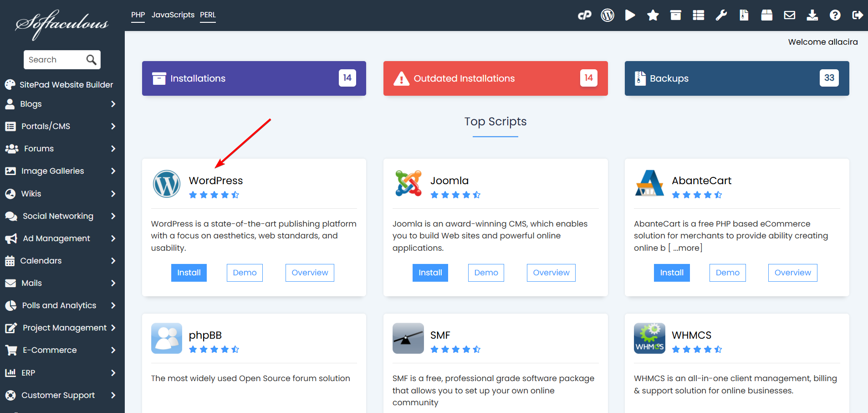Open Joomla overview
Screen dimensions: 868x413
coord(551,273)
